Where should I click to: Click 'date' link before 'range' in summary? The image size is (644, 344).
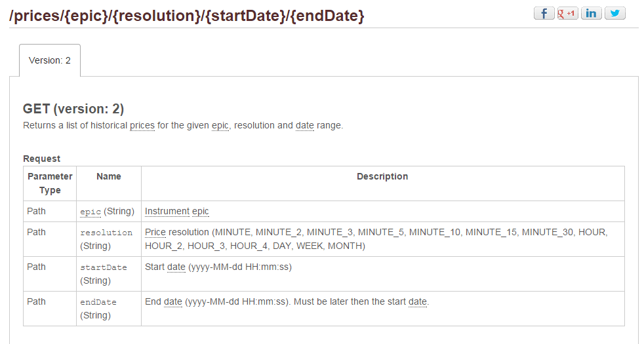click(x=305, y=125)
